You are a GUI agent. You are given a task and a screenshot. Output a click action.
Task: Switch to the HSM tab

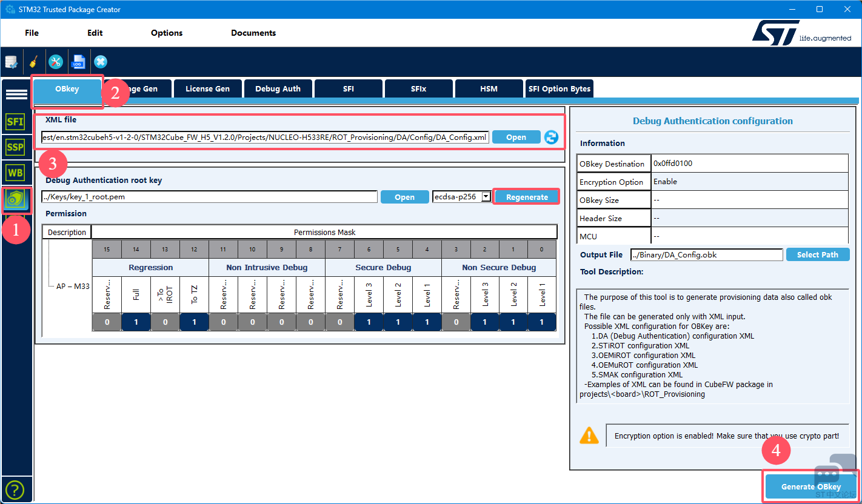[x=489, y=88]
